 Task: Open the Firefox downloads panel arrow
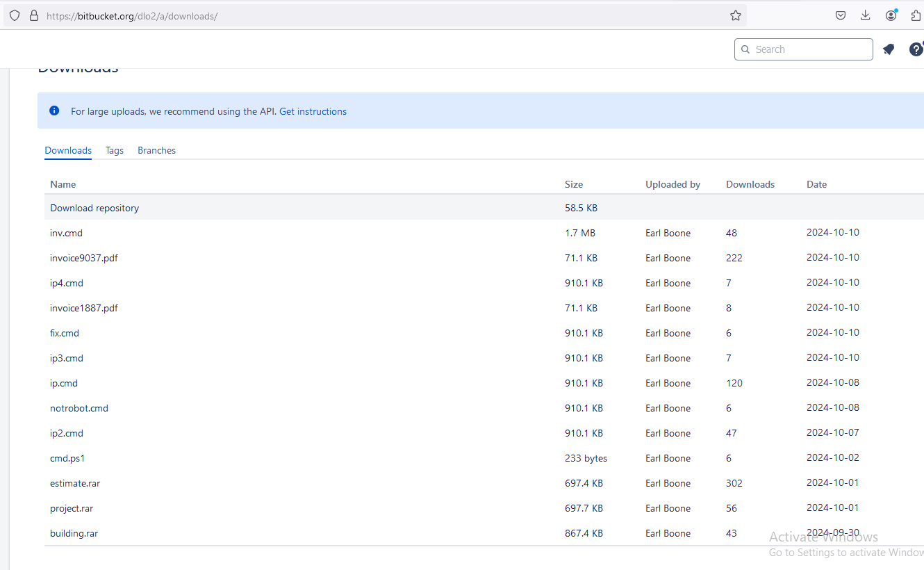[x=866, y=15]
